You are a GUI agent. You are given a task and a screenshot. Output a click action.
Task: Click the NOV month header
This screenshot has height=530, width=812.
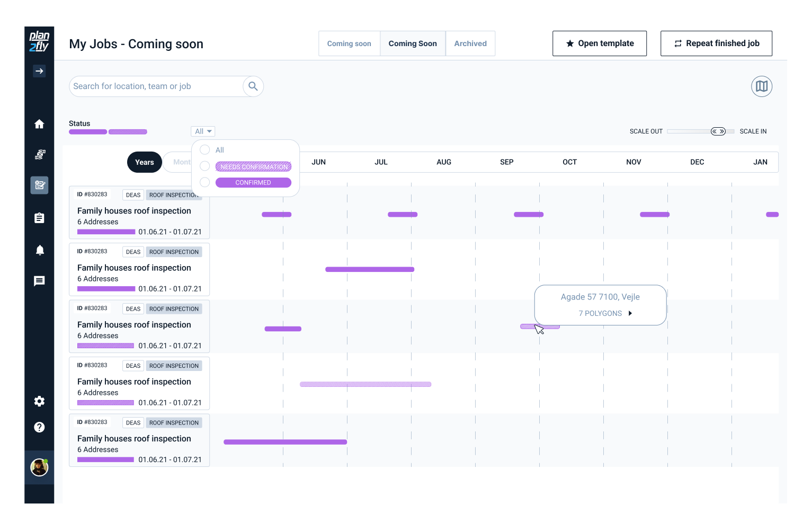point(633,162)
